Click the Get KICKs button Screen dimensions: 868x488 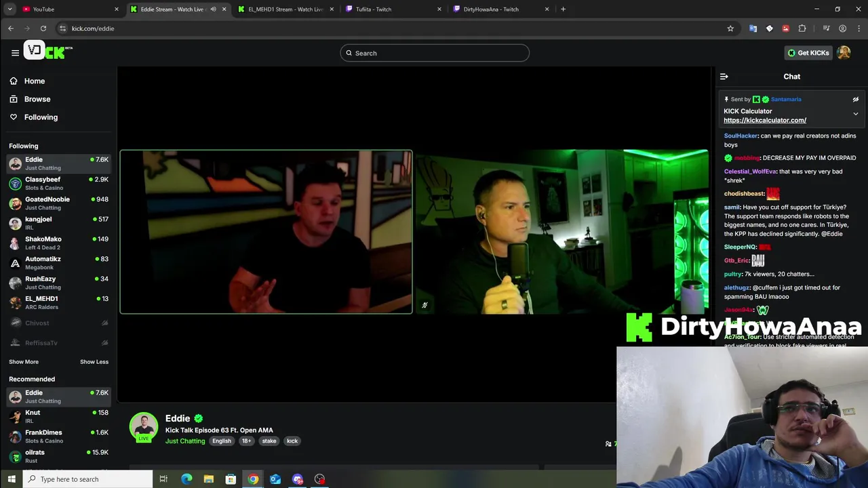point(808,53)
